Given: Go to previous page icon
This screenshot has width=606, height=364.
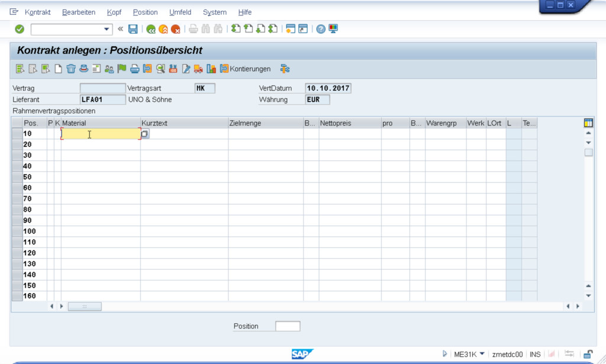Looking at the screenshot, I should click(248, 29).
